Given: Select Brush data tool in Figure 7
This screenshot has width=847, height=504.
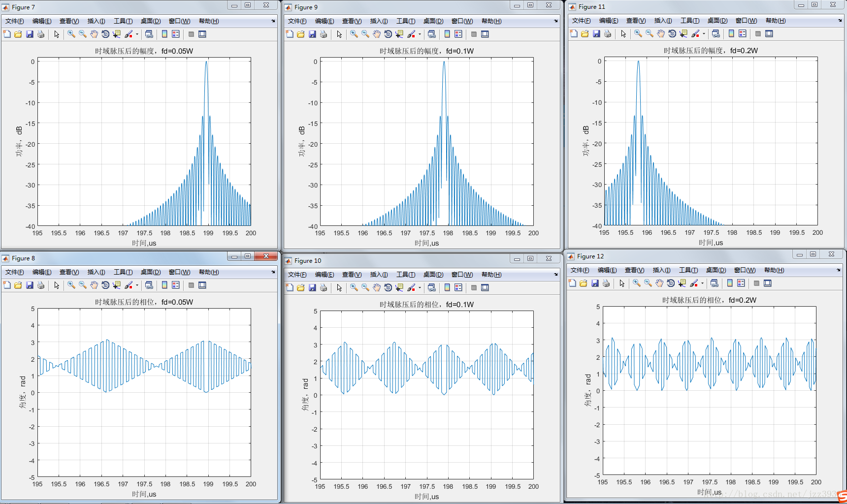Looking at the screenshot, I should click(129, 34).
